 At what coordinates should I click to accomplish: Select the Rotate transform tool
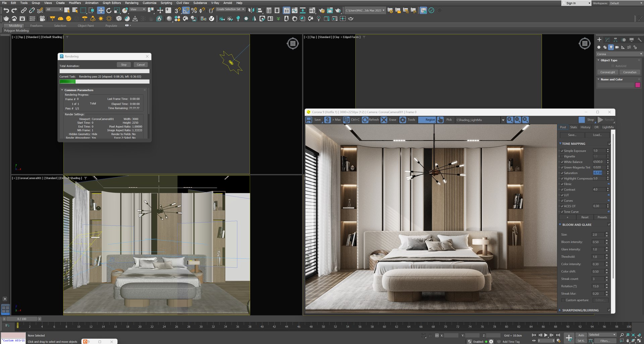(x=109, y=10)
